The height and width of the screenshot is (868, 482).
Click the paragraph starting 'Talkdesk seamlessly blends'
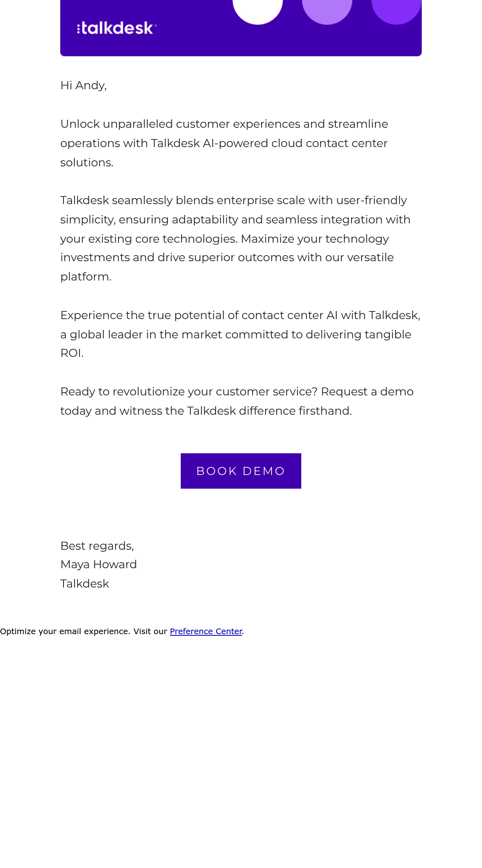(x=235, y=238)
